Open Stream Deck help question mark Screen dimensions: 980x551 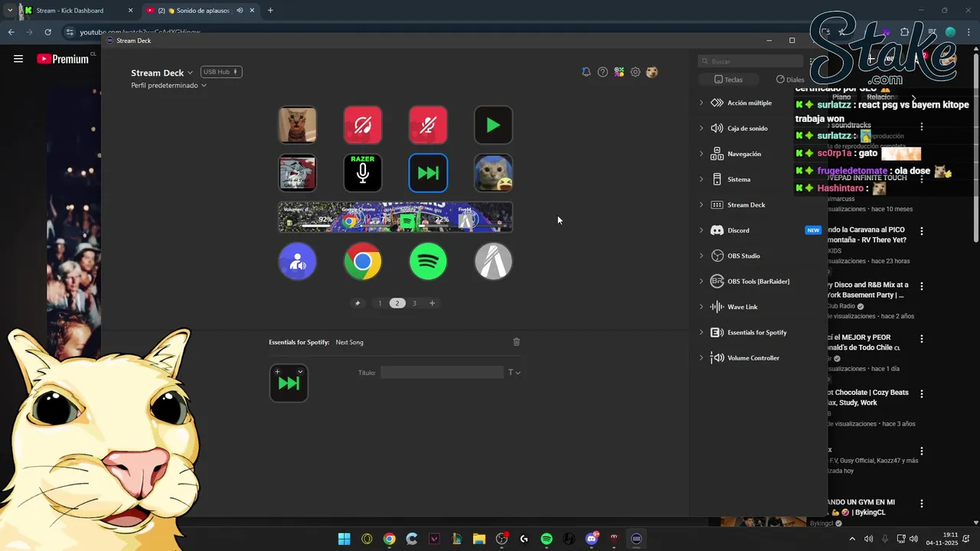click(x=603, y=72)
